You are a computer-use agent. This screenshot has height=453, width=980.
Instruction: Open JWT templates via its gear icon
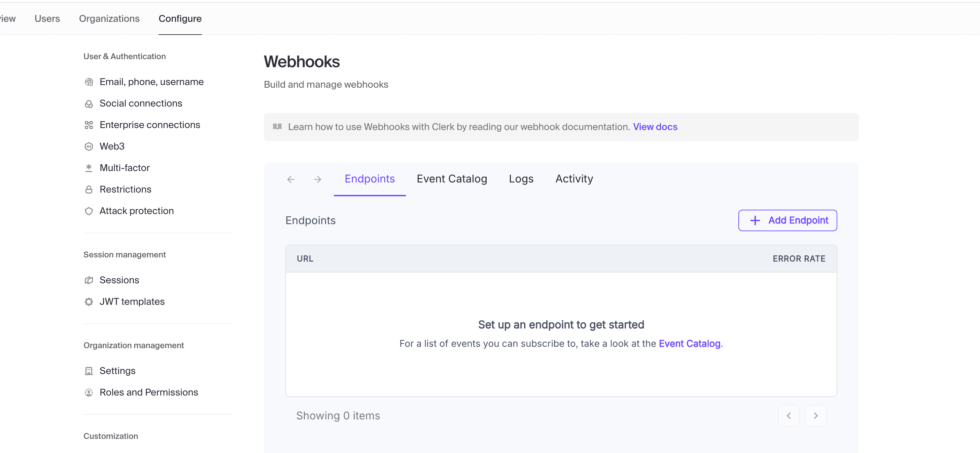(89, 301)
